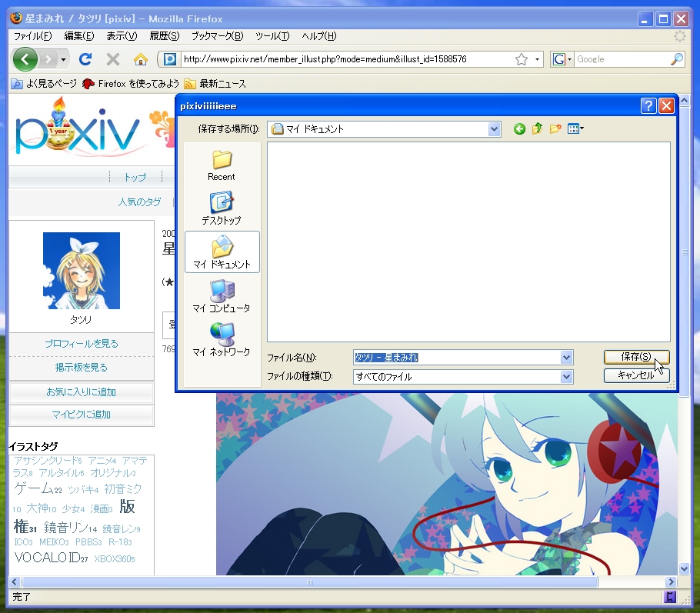Open the 最新ニュース feed bookmark
700x613 pixels.
tap(215, 84)
